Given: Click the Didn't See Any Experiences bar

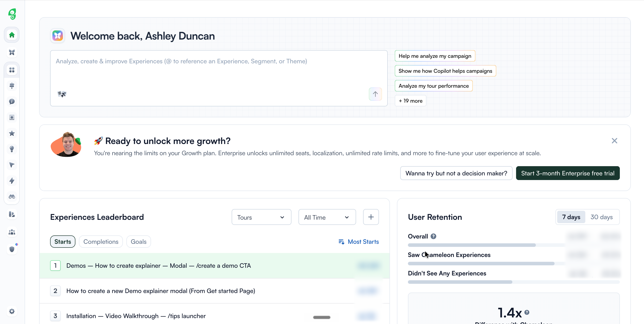Looking at the screenshot, I should tap(513, 282).
